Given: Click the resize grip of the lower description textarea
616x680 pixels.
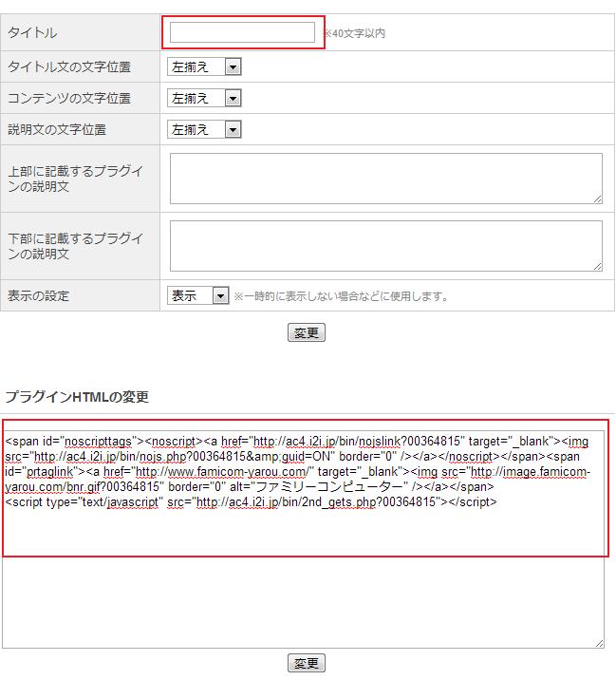Looking at the screenshot, I should (598, 267).
